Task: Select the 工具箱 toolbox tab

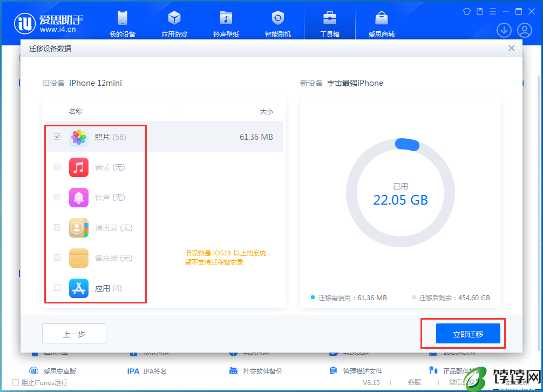Action: [x=330, y=24]
